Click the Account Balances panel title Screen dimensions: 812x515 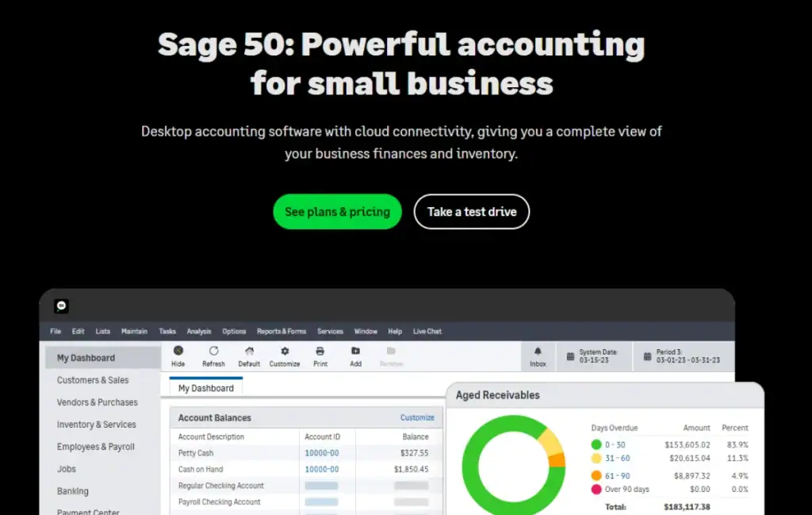click(x=214, y=417)
